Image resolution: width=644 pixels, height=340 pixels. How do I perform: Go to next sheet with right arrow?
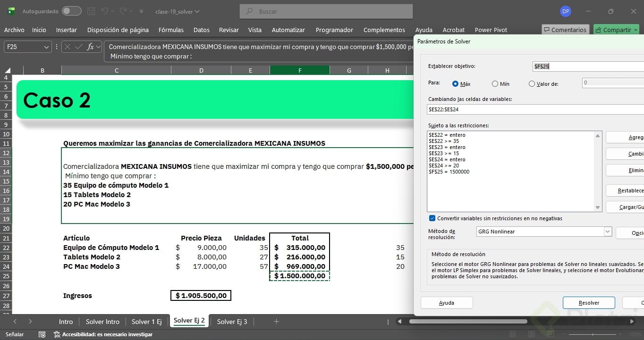[x=30, y=322]
